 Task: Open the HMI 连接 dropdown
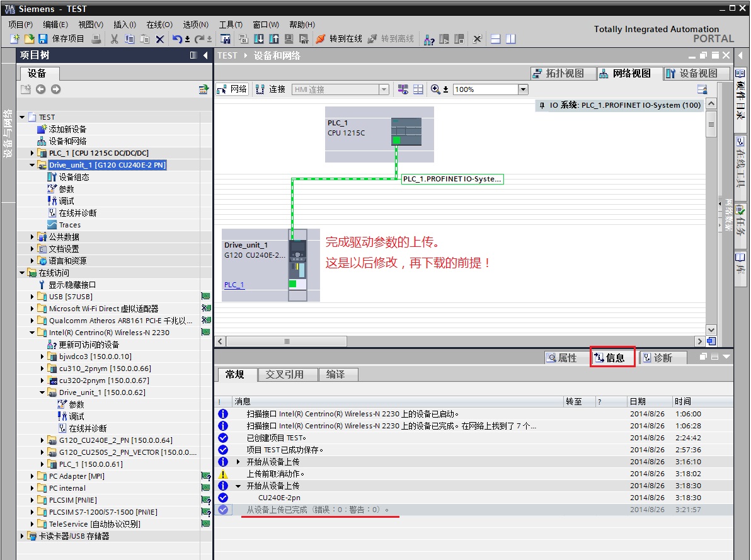tap(384, 89)
